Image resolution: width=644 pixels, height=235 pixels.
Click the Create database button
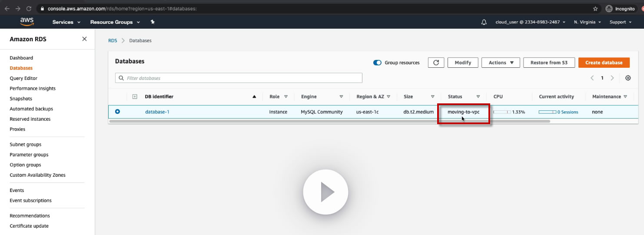coord(604,63)
